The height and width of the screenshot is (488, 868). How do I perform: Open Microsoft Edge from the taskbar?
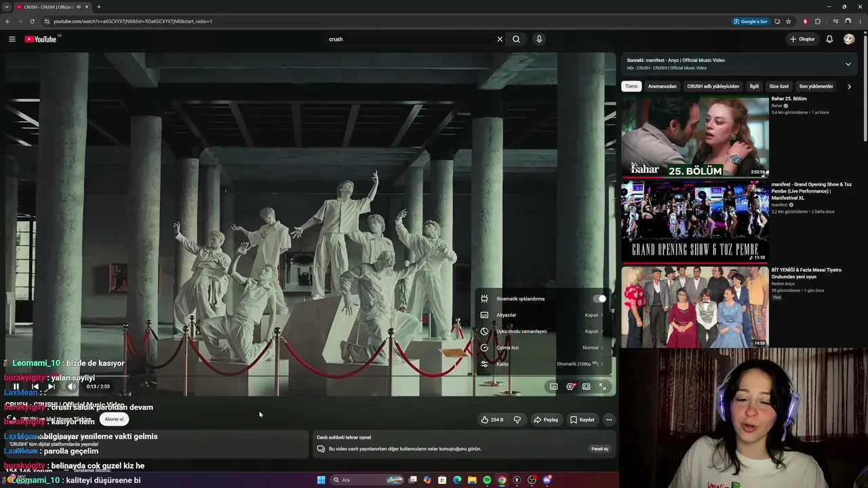point(457,480)
